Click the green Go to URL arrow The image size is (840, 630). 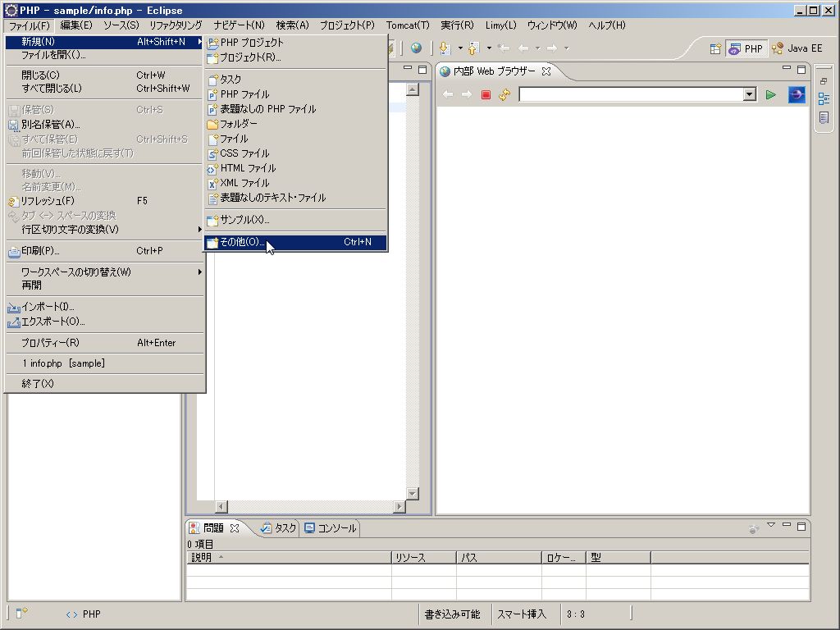pos(771,95)
